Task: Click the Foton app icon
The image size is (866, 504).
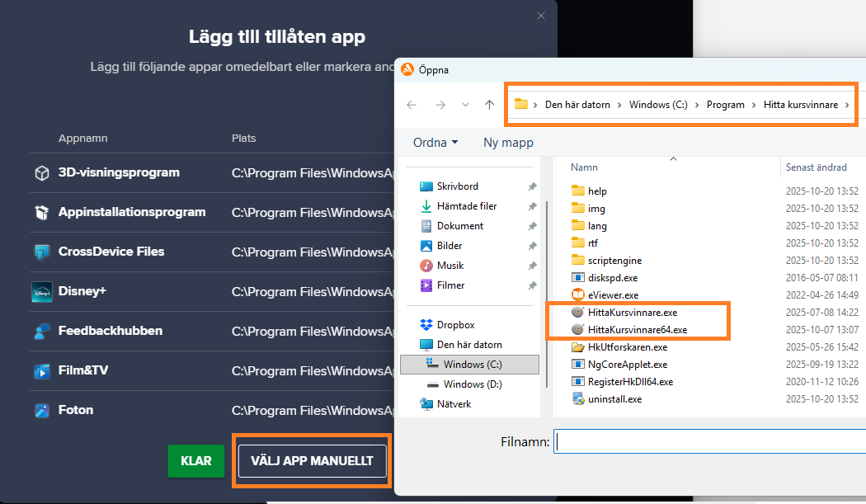Action: pyautogui.click(x=41, y=410)
